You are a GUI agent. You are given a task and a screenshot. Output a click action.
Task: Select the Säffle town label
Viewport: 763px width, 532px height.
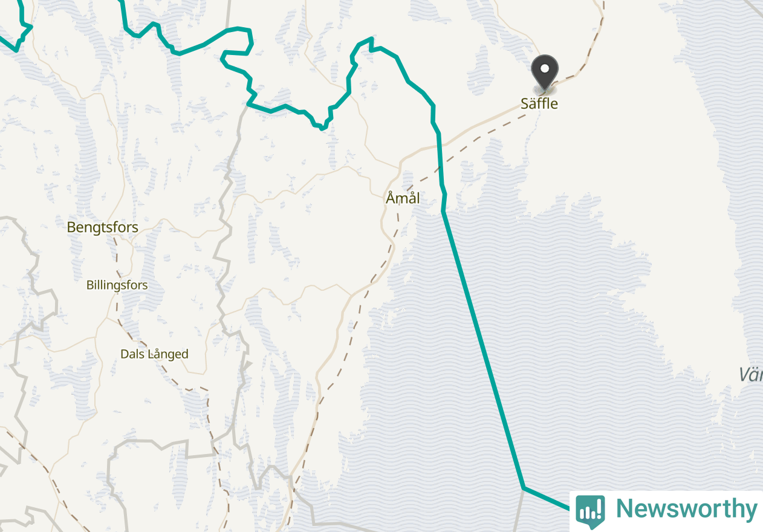pyautogui.click(x=539, y=103)
